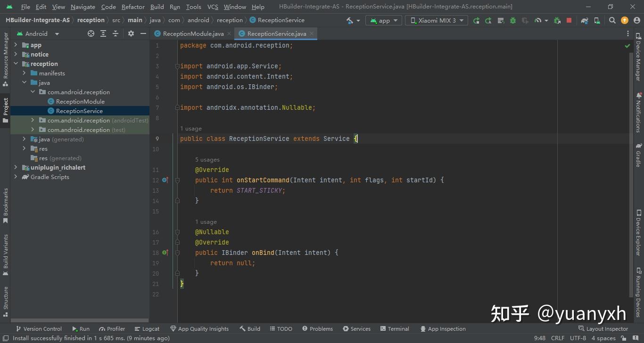Toggle the Running Devices side panel
The height and width of the screenshot is (343, 644).
pyautogui.click(x=639, y=292)
